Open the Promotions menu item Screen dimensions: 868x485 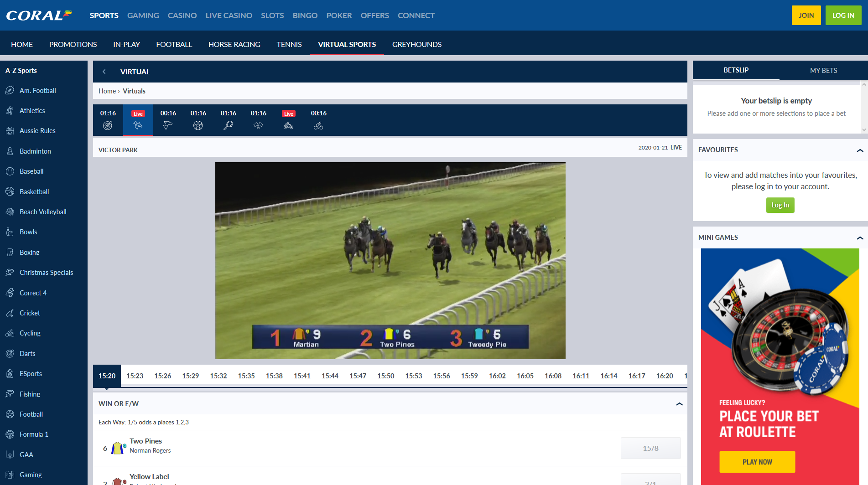tap(73, 44)
